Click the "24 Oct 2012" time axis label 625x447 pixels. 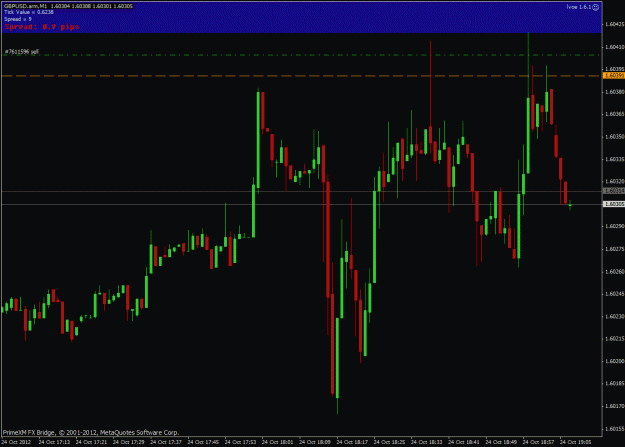point(16,442)
